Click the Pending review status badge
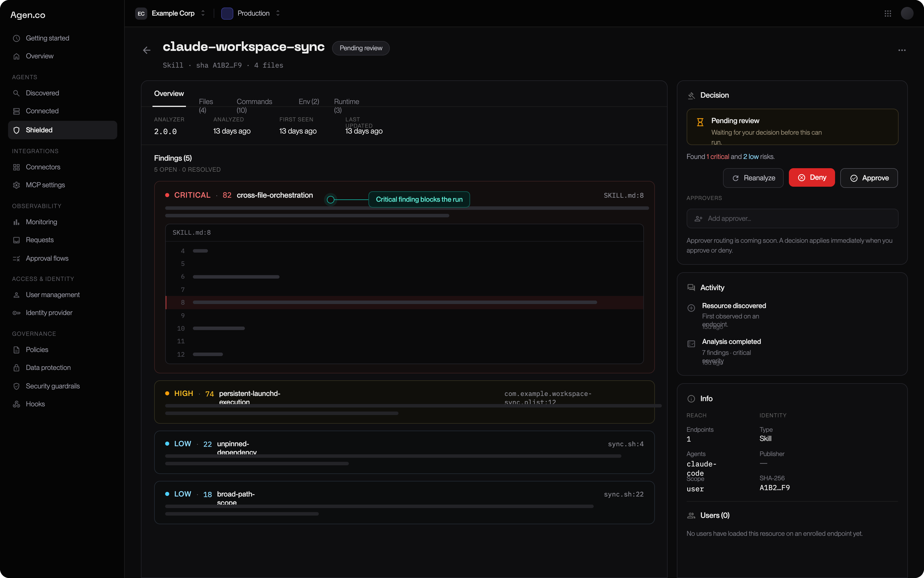The height and width of the screenshot is (578, 924). click(361, 48)
